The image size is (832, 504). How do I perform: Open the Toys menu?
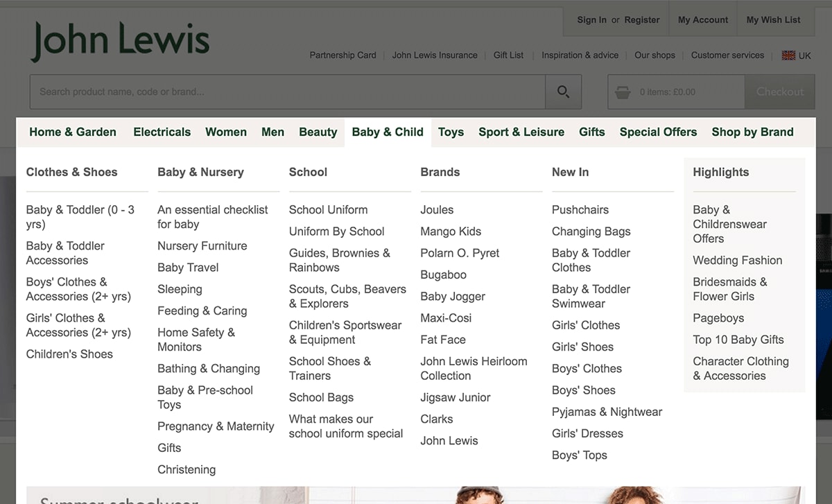tap(451, 132)
